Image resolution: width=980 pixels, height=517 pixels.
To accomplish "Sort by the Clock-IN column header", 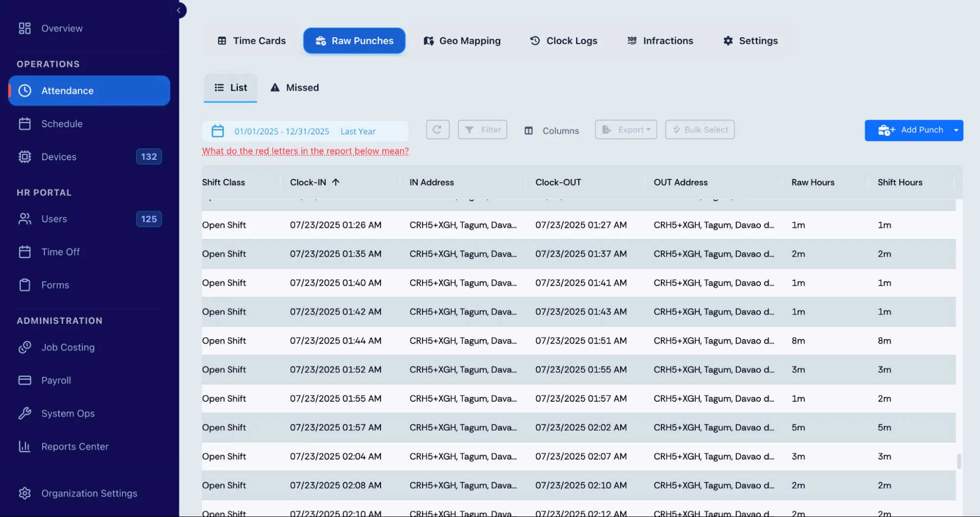I will pos(315,182).
